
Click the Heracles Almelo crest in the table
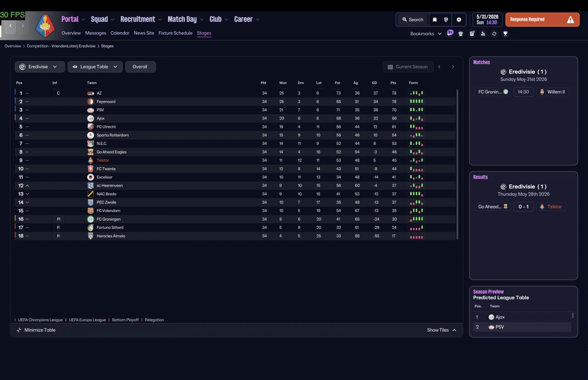click(x=90, y=236)
